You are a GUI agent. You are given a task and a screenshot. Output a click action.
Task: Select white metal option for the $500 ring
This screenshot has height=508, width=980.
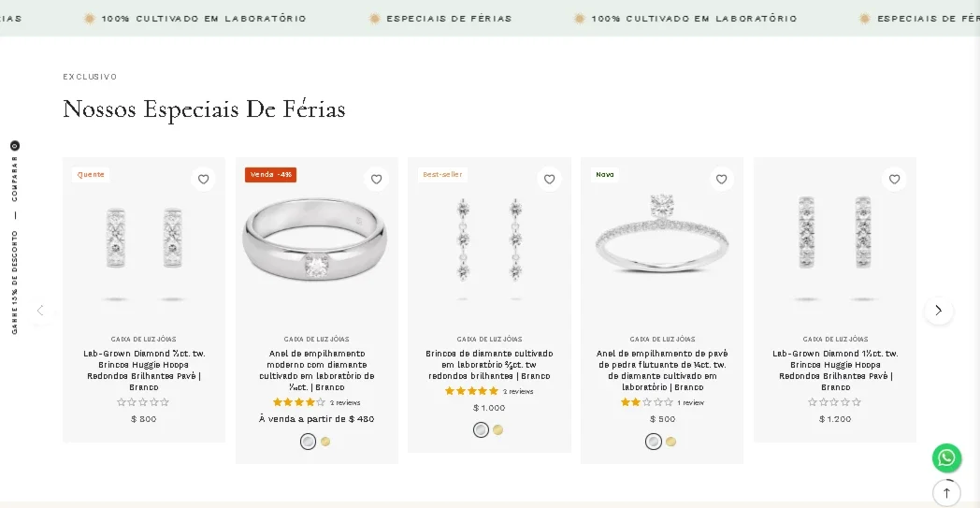point(653,442)
